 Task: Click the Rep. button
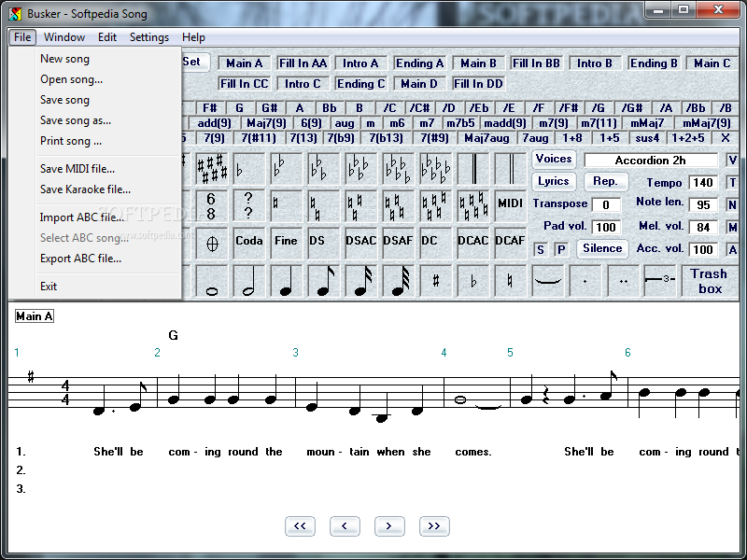tap(605, 181)
